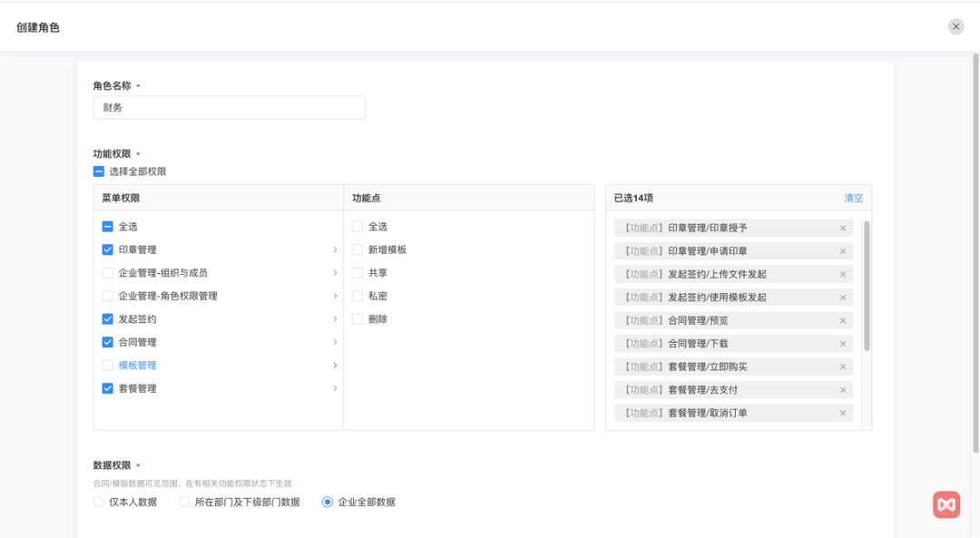
Task: Expand 企业管理-角色权限管理 row chevron
Action: pos(335,296)
